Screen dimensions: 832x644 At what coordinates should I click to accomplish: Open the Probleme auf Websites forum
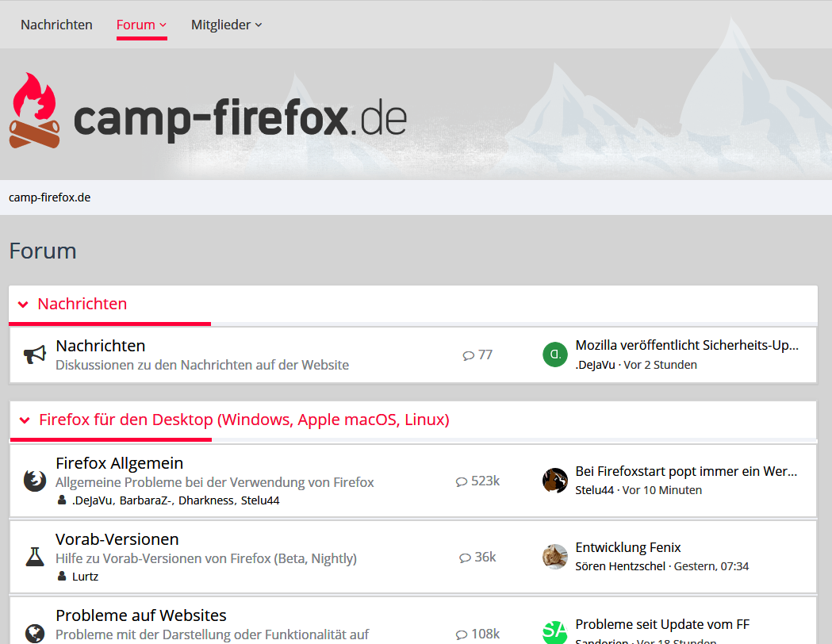pos(141,615)
